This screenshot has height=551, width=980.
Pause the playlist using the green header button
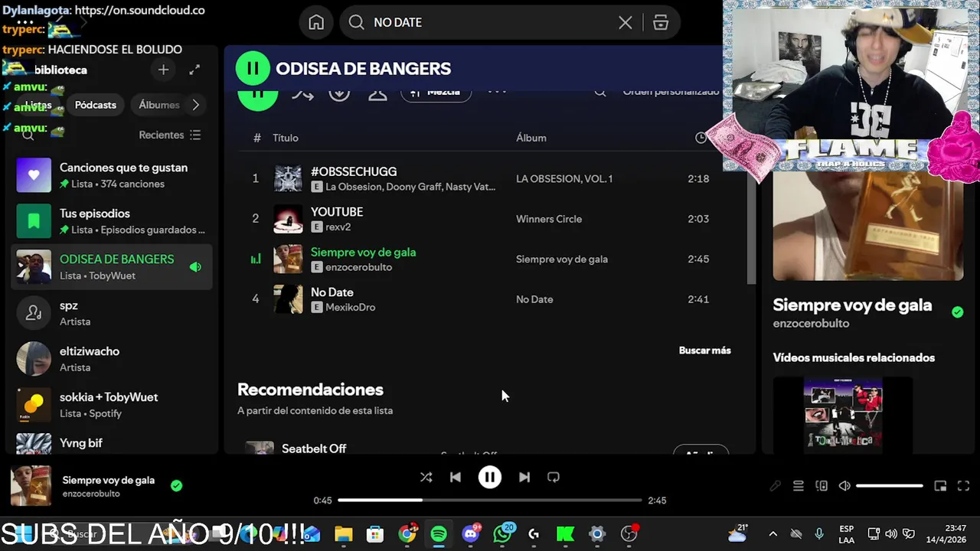(x=253, y=68)
